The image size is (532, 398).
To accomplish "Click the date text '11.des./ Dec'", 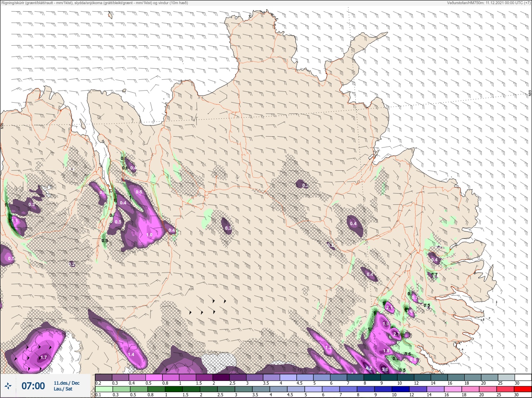I will click(66, 383).
